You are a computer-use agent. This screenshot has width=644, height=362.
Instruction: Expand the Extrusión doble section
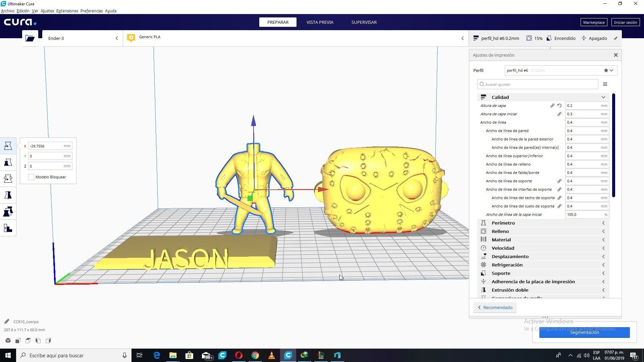pyautogui.click(x=543, y=290)
